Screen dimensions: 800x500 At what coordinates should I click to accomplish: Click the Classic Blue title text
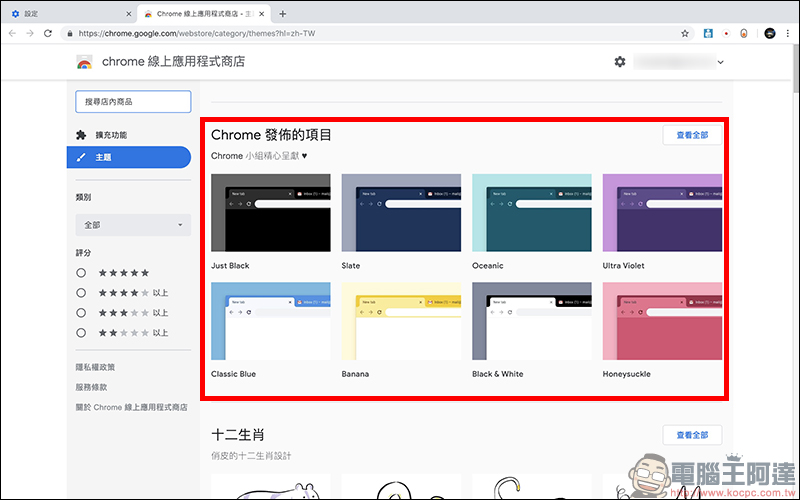[x=234, y=374]
